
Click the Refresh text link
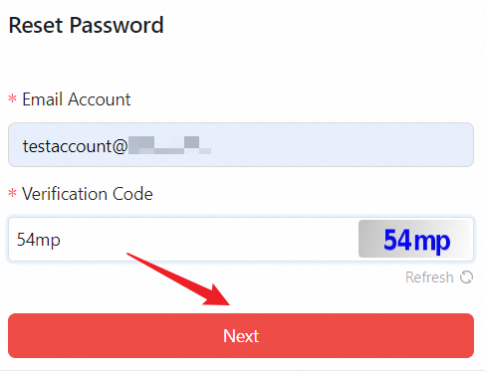click(x=429, y=277)
